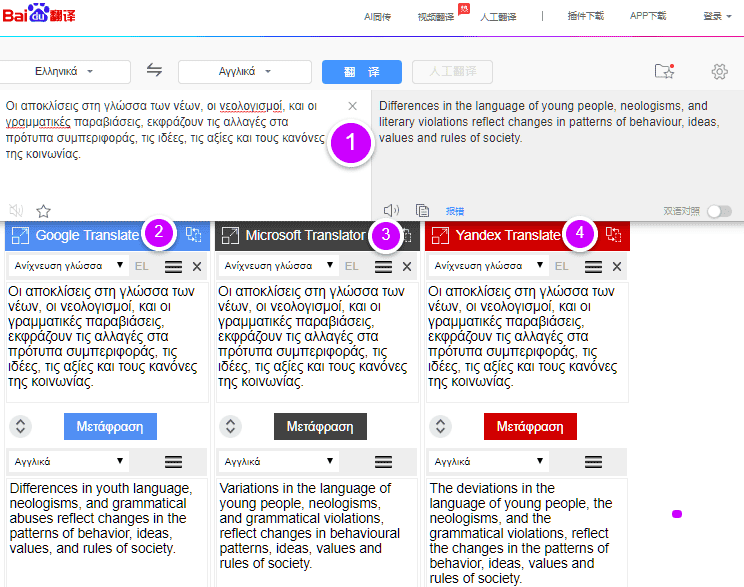The height and width of the screenshot is (587, 744).
Task: Open the APP download menu item
Action: 648,16
